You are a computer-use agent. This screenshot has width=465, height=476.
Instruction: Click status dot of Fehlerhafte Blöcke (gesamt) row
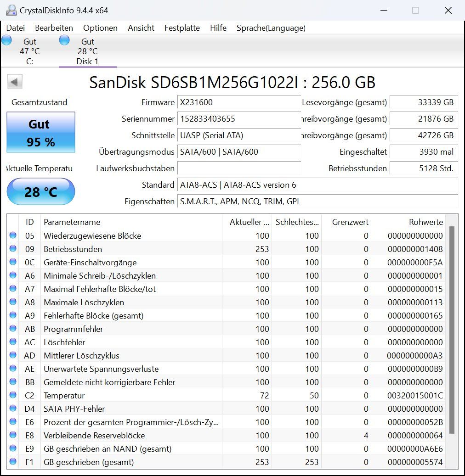(13, 315)
